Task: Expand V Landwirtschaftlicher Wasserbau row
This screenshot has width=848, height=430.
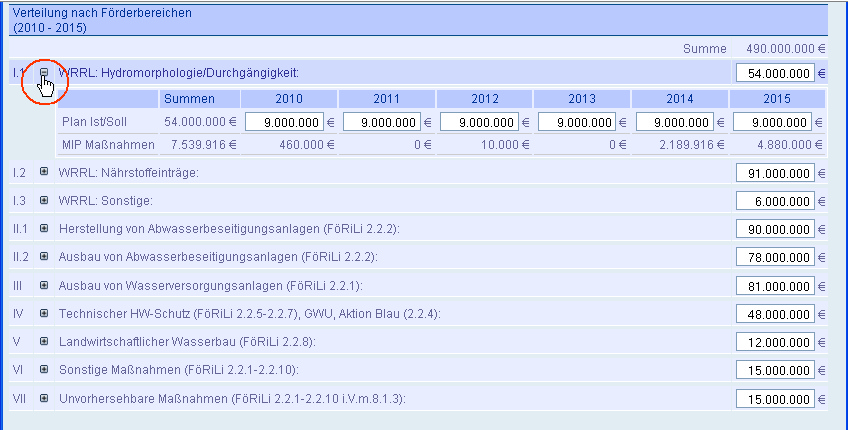Action: pyautogui.click(x=44, y=341)
